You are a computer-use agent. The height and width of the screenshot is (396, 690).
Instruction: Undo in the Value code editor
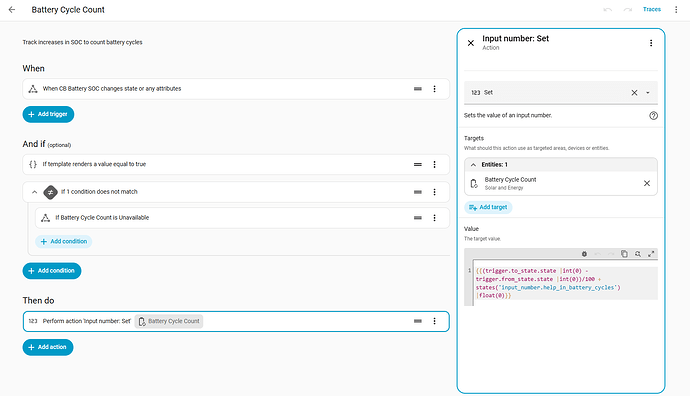click(598, 254)
